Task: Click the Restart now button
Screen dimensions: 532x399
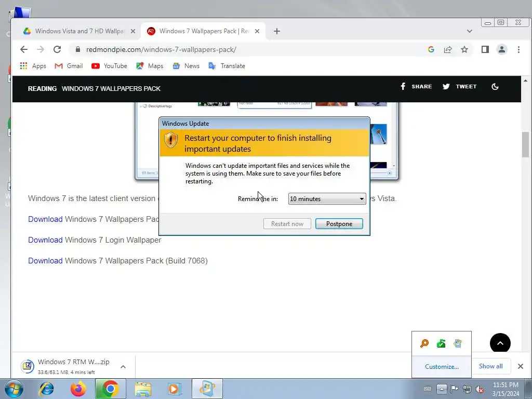Action: [287, 223]
